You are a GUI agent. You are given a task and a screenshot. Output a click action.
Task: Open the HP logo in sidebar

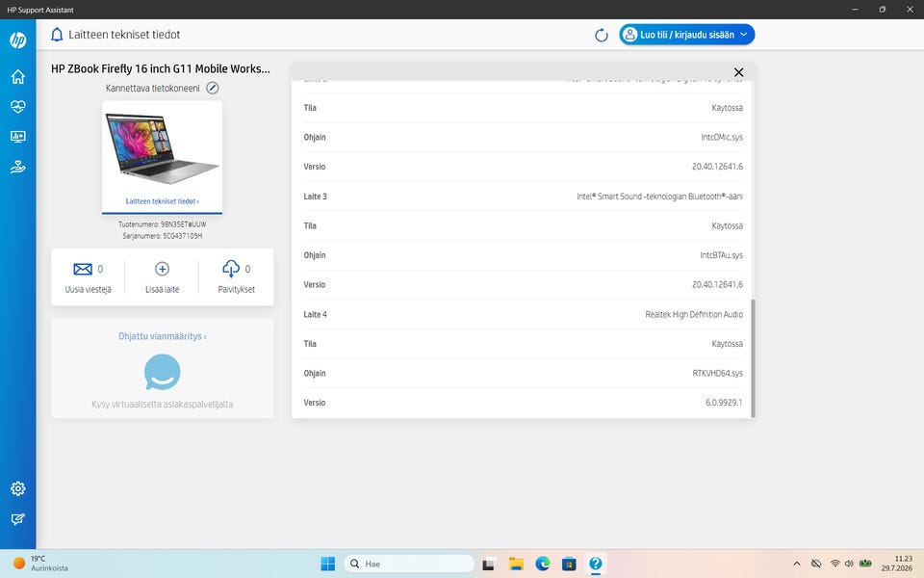pos(17,40)
